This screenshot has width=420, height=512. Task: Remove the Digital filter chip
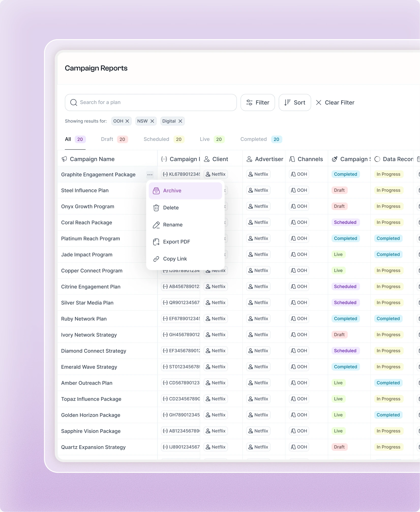coord(180,121)
